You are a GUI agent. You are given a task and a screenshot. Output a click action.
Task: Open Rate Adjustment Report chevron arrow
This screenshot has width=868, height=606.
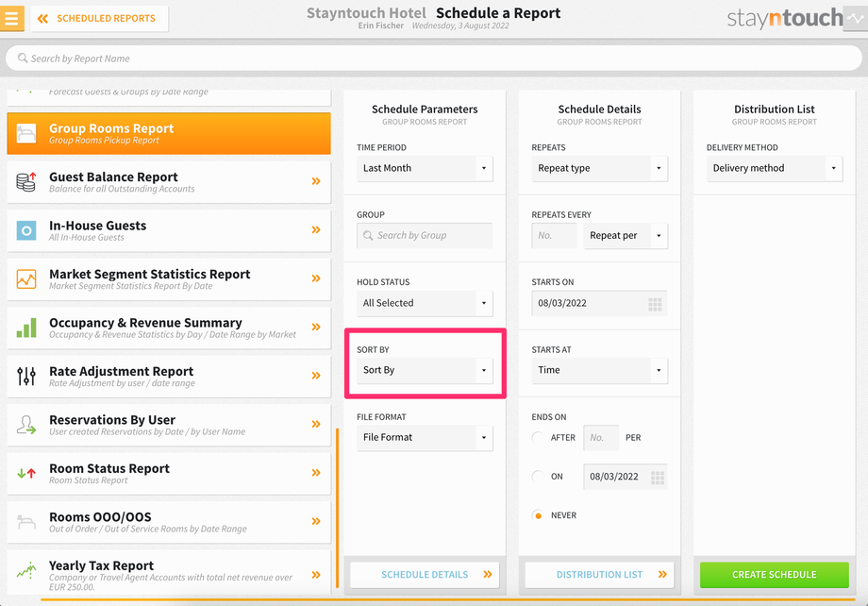click(x=316, y=376)
